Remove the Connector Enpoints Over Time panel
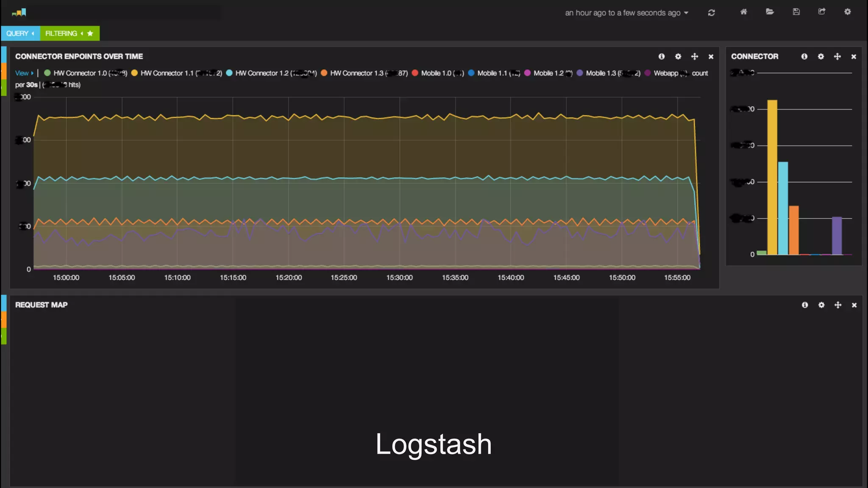 coord(711,57)
